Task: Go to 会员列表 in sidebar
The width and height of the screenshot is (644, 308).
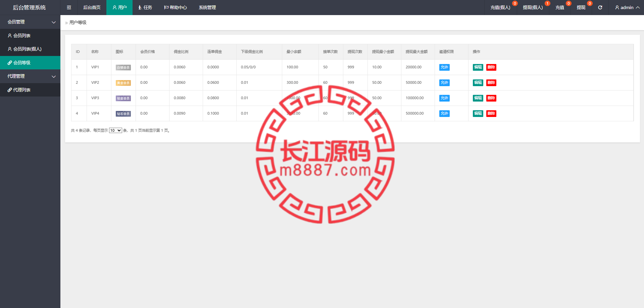Action: [30, 36]
